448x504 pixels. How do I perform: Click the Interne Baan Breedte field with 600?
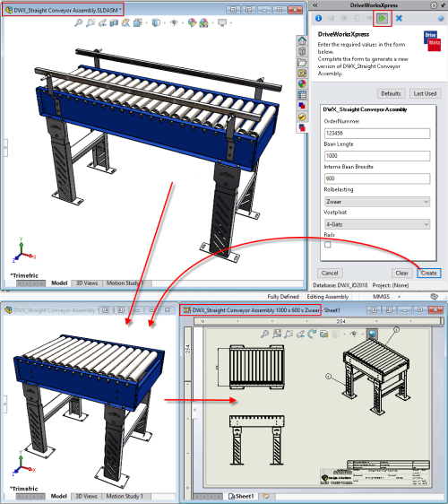point(377,178)
